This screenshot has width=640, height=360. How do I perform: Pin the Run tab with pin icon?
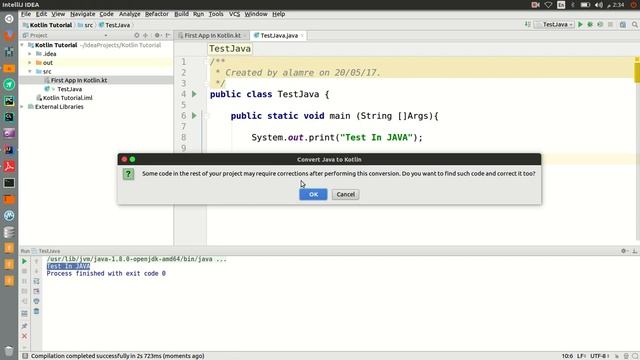24,326
